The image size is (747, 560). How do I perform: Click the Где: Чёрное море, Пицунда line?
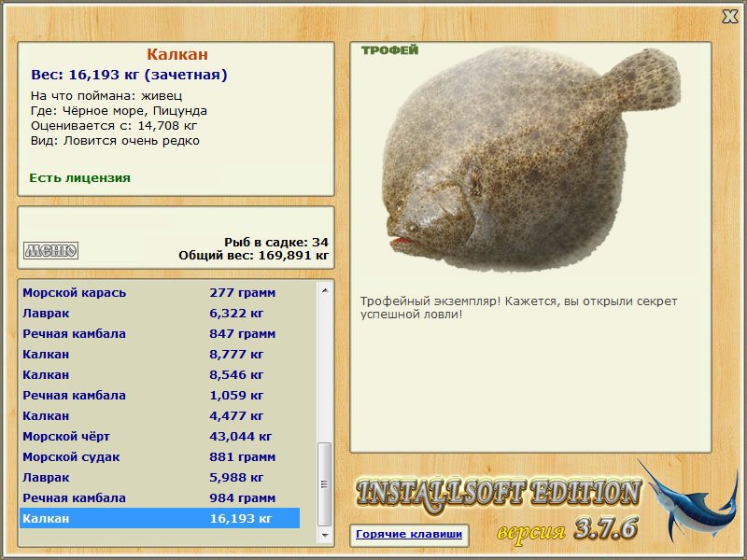click(119, 111)
